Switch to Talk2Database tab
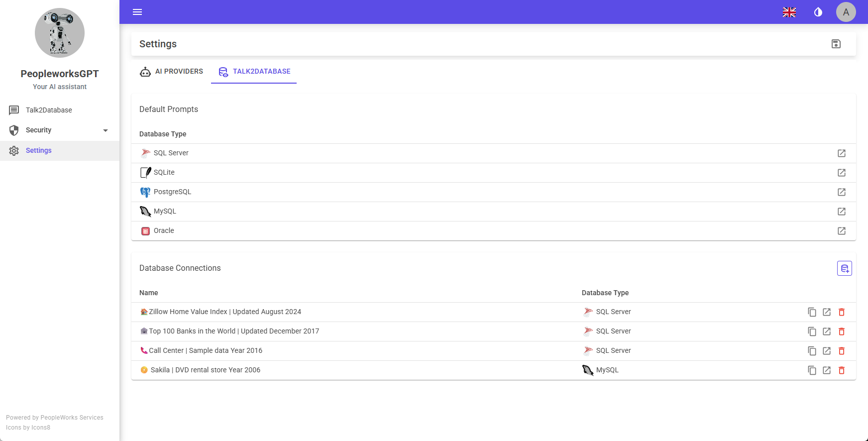 coord(254,71)
